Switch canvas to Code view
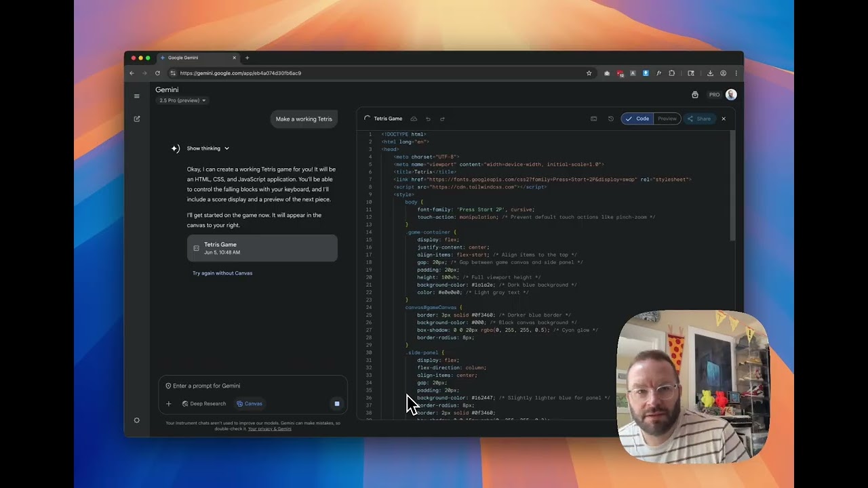Image resolution: width=868 pixels, height=488 pixels. (x=637, y=119)
